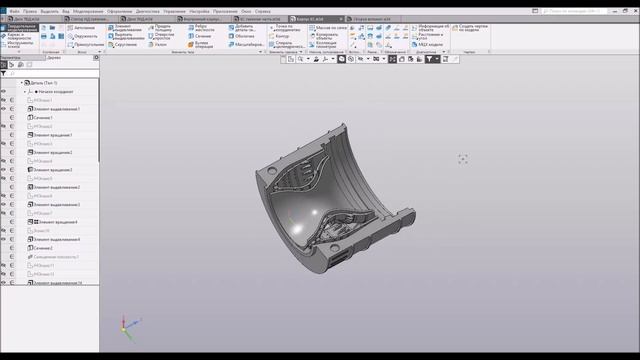Open Булева операция tool
The height and width of the screenshot is (360, 640).
click(x=200, y=44)
